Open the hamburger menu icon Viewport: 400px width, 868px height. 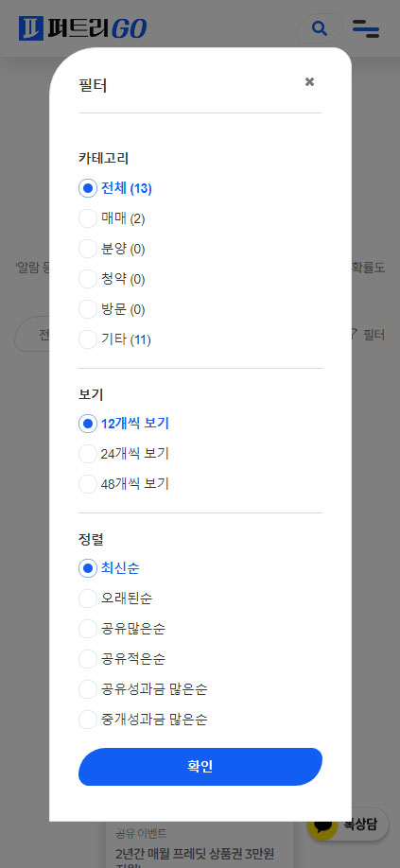click(366, 28)
